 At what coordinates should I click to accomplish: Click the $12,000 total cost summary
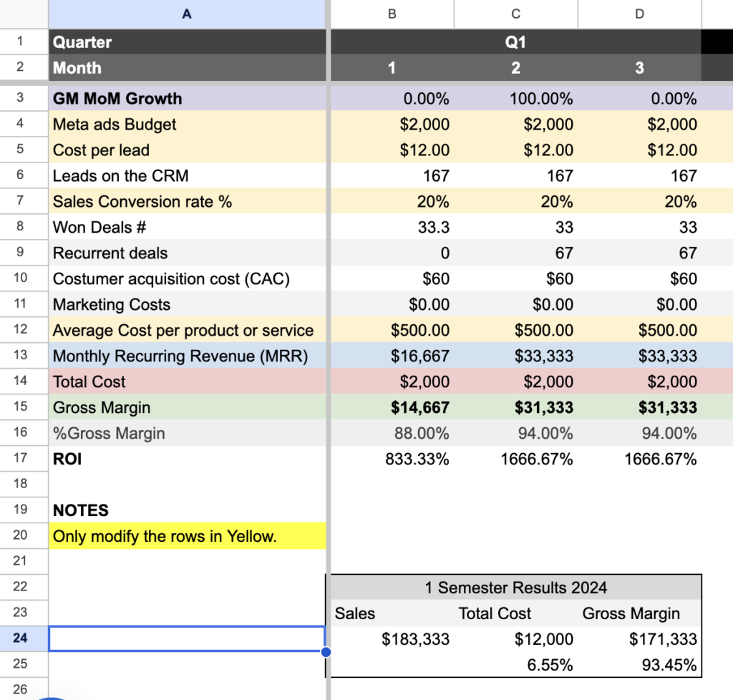[515, 638]
